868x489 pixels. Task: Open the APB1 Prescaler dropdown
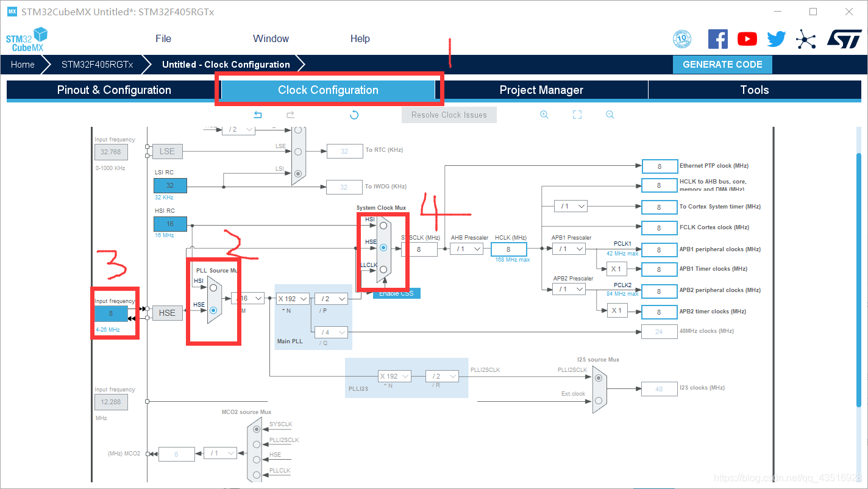pyautogui.click(x=569, y=249)
